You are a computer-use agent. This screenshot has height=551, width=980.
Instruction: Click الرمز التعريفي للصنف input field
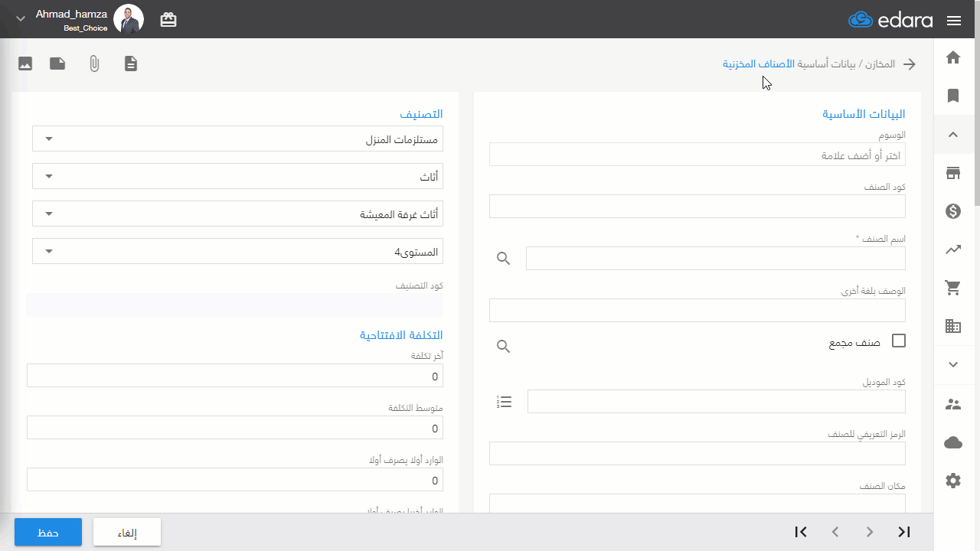(x=697, y=453)
